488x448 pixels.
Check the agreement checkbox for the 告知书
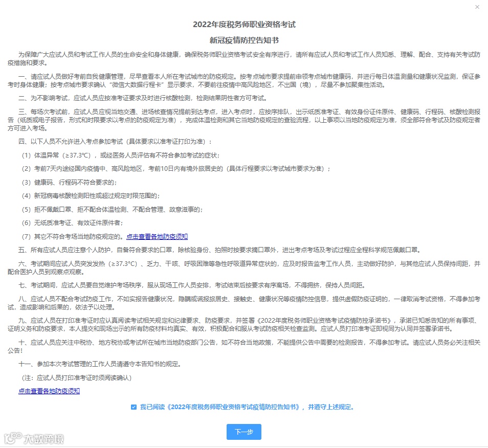point(134,407)
